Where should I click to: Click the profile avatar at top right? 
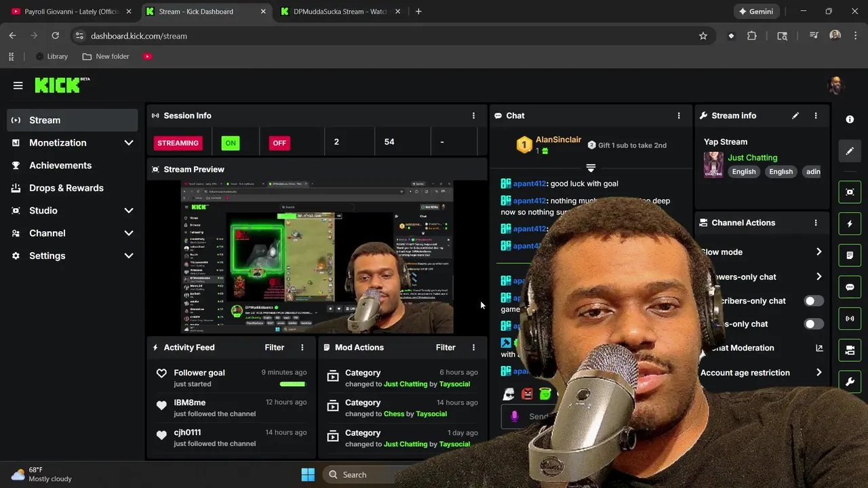click(x=836, y=85)
